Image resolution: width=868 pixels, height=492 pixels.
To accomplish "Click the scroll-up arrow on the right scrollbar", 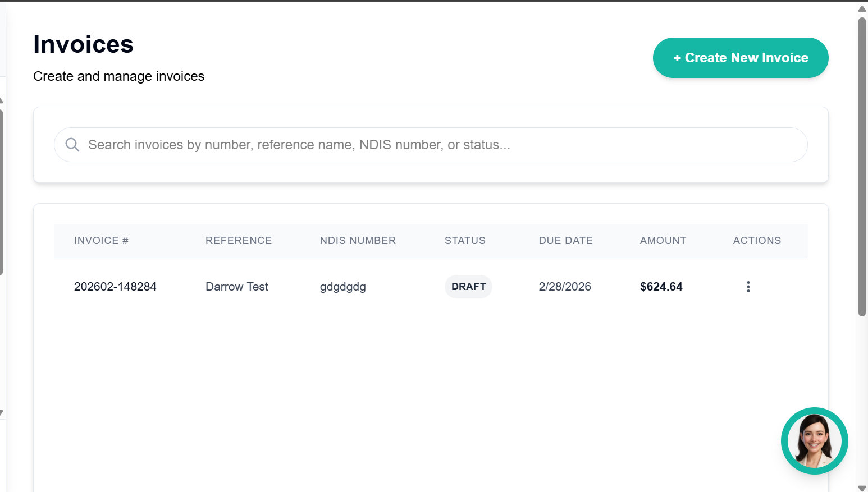I will (x=862, y=8).
